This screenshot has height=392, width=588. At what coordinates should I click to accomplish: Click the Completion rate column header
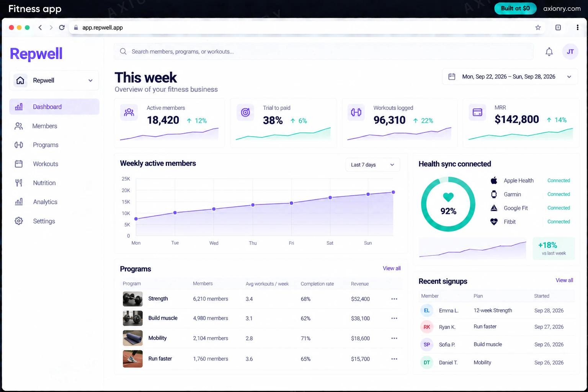(x=317, y=284)
